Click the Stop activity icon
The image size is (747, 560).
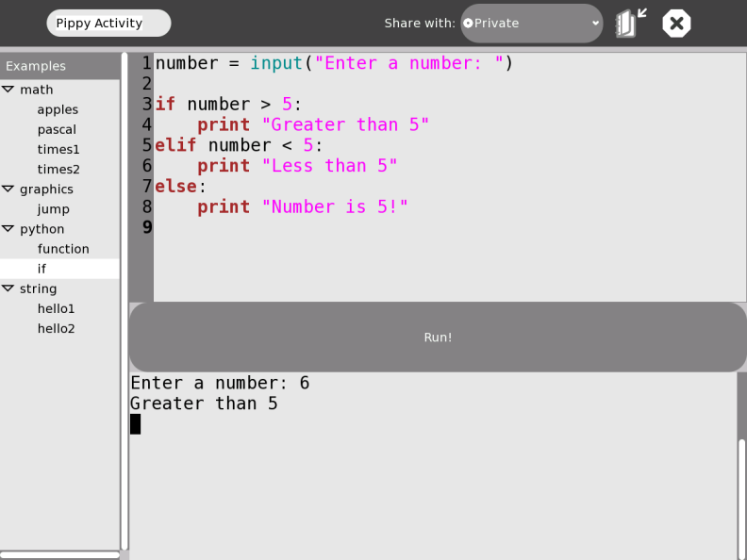[x=676, y=23]
